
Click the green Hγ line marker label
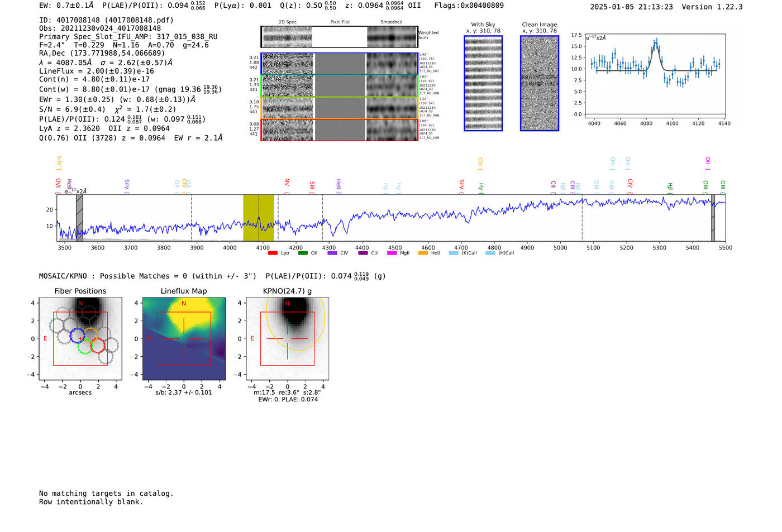[x=481, y=188]
